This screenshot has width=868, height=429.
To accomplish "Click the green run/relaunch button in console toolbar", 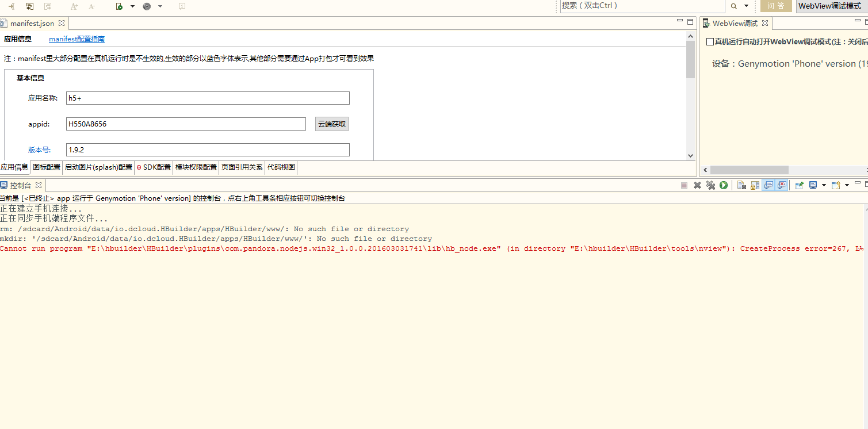I will point(724,185).
